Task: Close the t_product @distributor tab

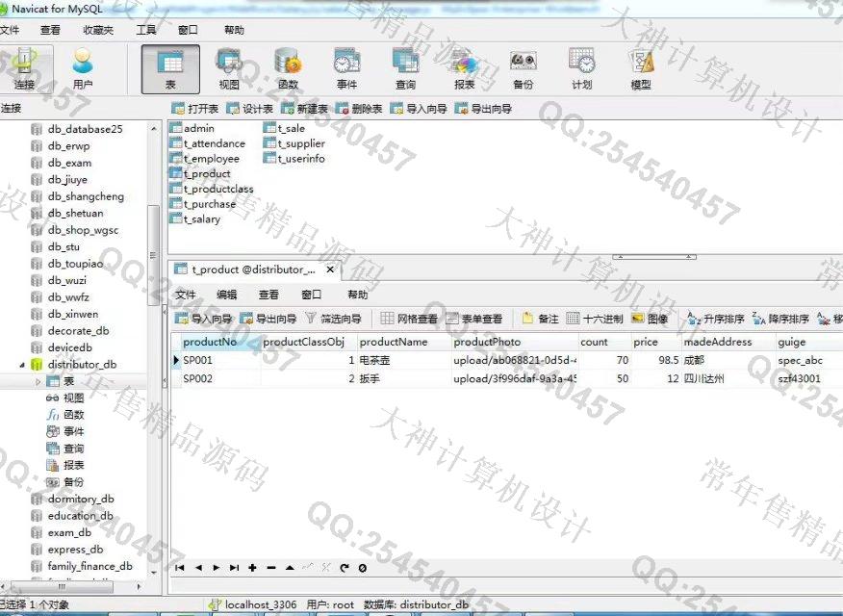Action: pos(330,270)
